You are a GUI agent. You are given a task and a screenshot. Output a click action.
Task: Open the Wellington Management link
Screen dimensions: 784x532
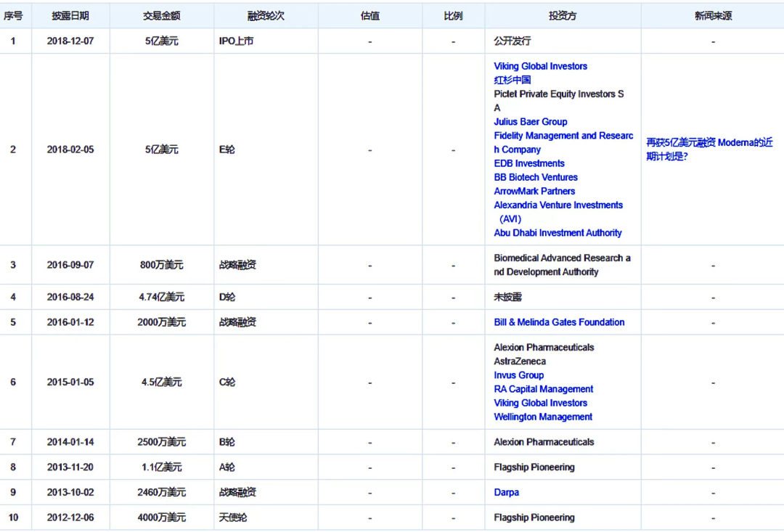[543, 417]
